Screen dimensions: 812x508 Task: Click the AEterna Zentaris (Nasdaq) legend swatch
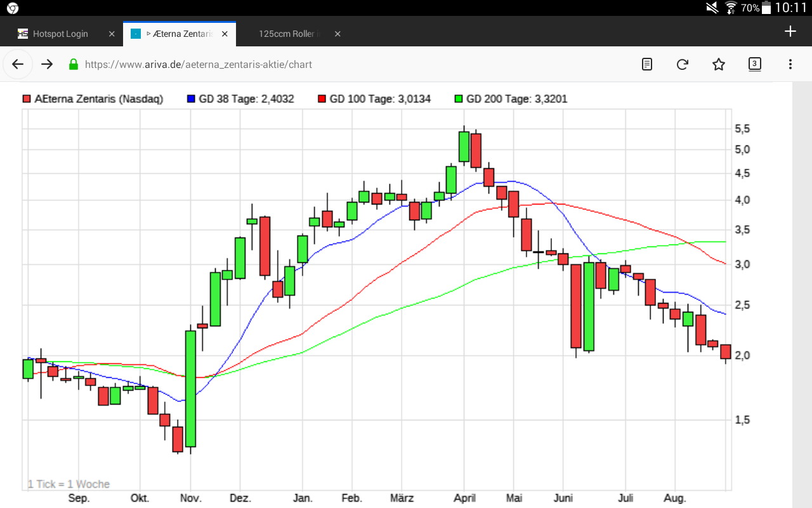(x=27, y=99)
